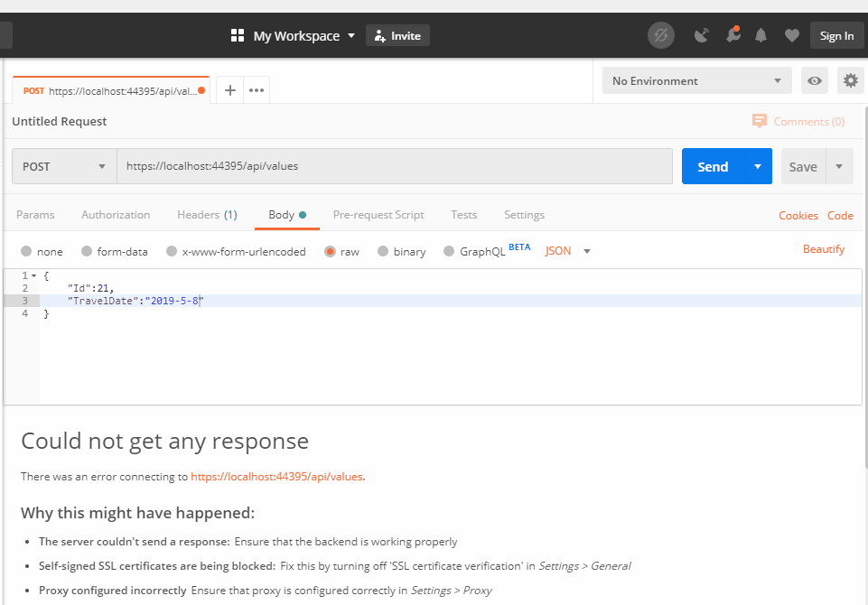Select the none body option
This screenshot has width=868, height=605.
pos(42,251)
